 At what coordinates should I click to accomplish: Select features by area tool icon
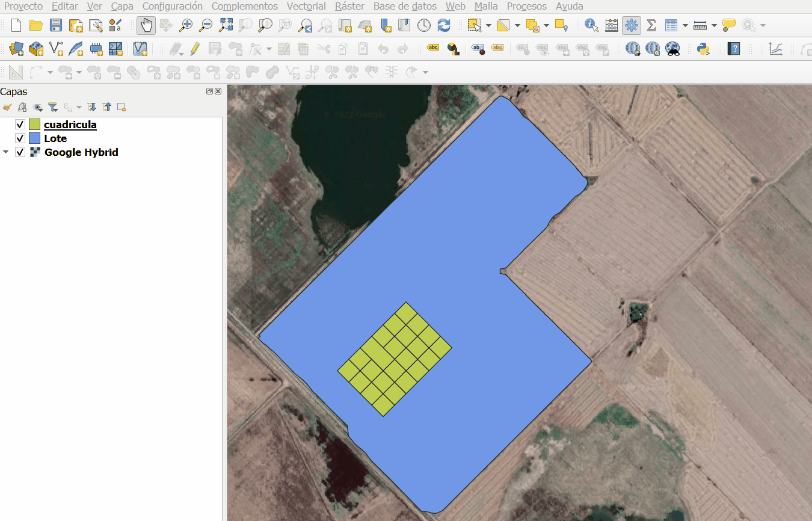pyautogui.click(x=475, y=25)
